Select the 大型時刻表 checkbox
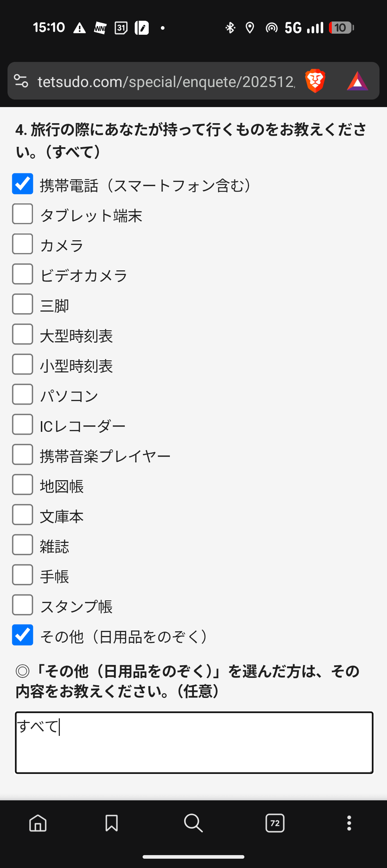The height and width of the screenshot is (868, 387). click(x=23, y=334)
